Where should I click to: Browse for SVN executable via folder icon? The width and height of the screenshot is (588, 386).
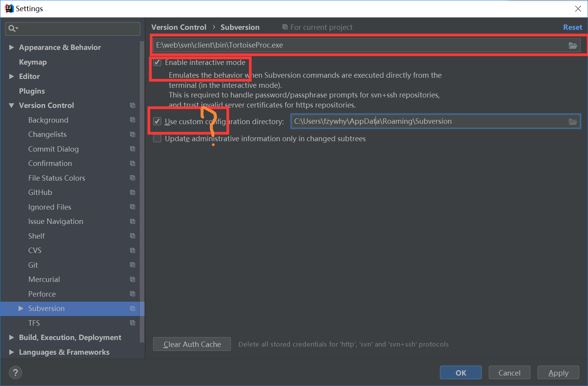[573, 45]
